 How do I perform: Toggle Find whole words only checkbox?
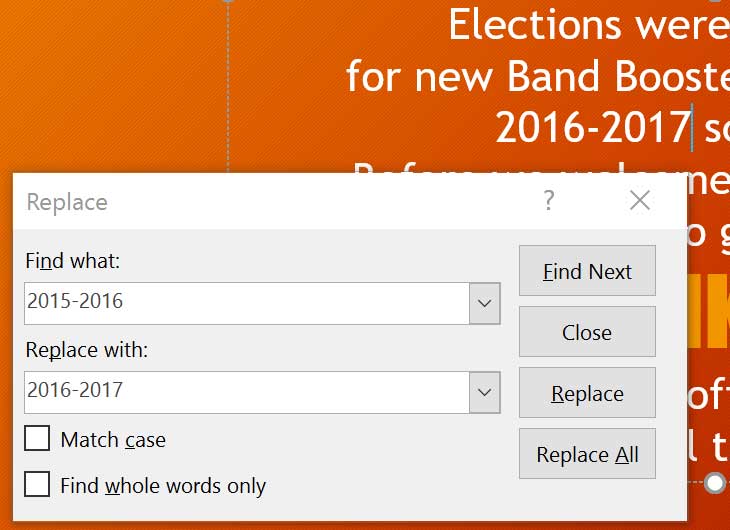click(38, 485)
